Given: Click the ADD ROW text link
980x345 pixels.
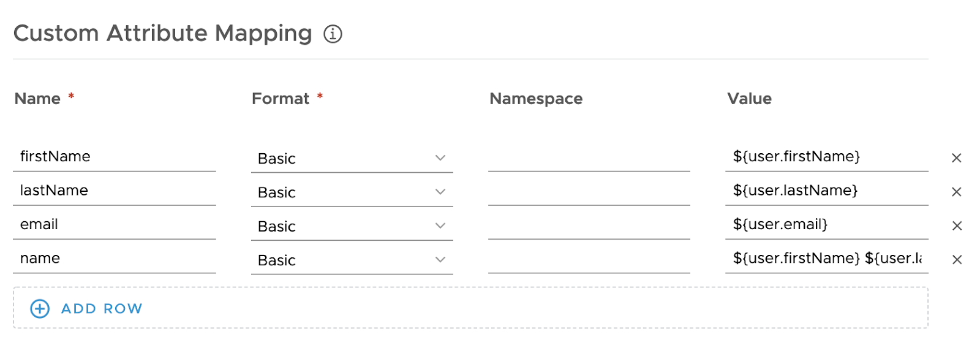Looking at the screenshot, I should click(x=102, y=309).
